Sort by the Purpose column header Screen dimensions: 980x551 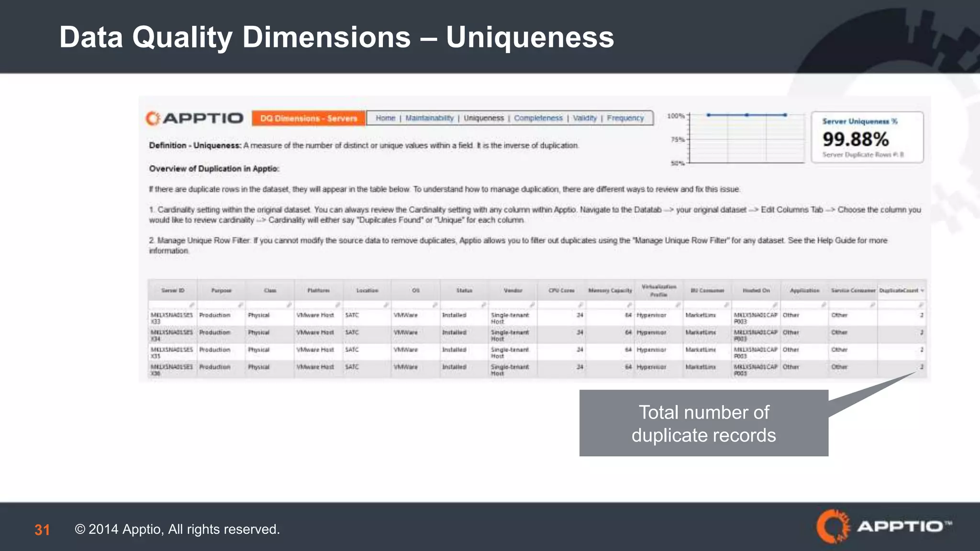pyautogui.click(x=222, y=290)
